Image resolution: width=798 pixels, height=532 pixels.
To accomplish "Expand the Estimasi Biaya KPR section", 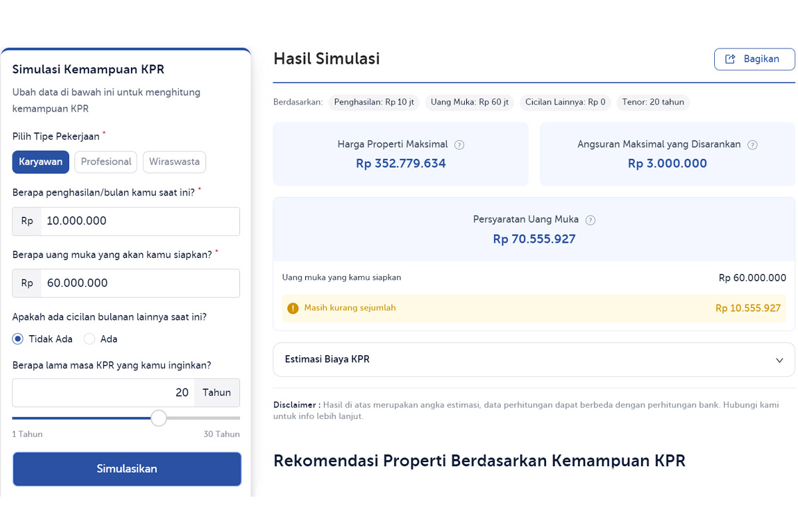I will point(779,360).
